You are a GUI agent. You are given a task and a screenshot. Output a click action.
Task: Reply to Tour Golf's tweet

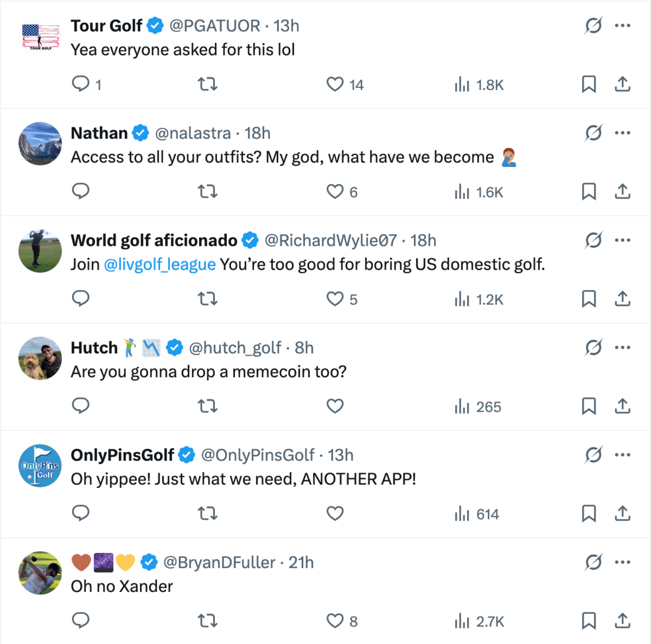[80, 84]
